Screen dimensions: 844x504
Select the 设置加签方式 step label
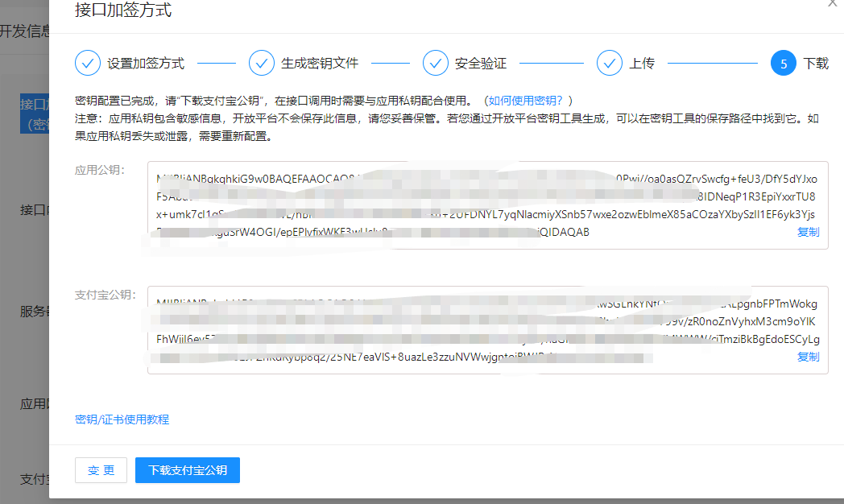coord(146,64)
